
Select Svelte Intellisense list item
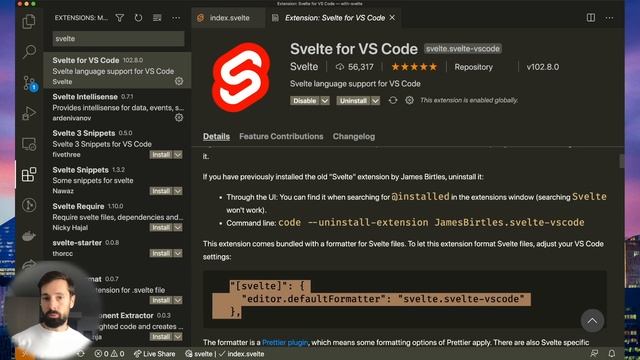coord(117,107)
